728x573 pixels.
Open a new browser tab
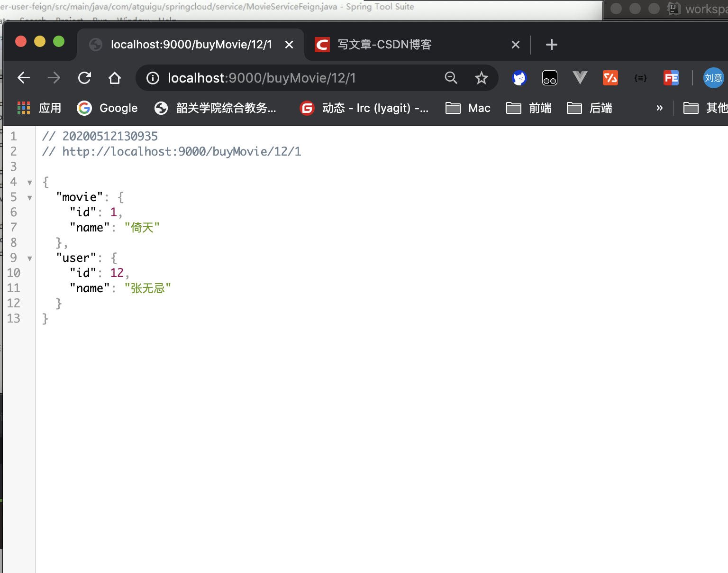click(552, 45)
